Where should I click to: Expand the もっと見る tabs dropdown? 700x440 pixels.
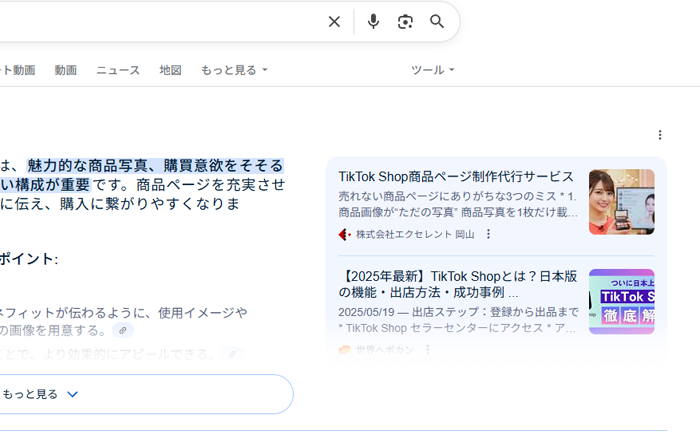click(234, 70)
